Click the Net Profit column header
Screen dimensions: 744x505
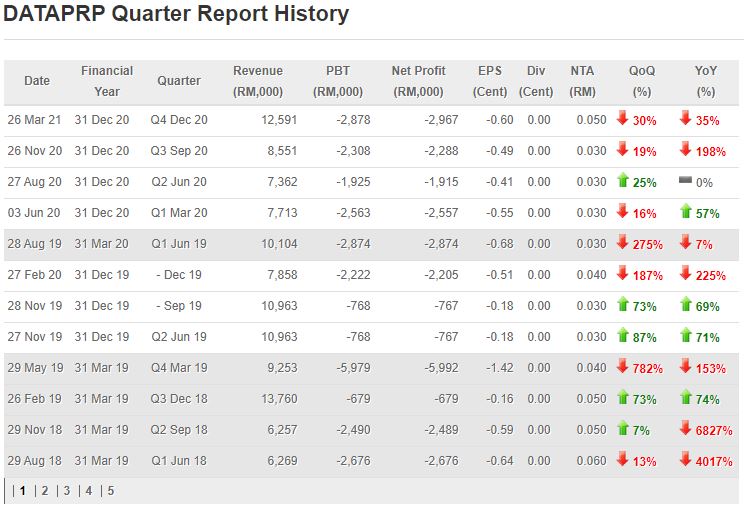[419, 81]
